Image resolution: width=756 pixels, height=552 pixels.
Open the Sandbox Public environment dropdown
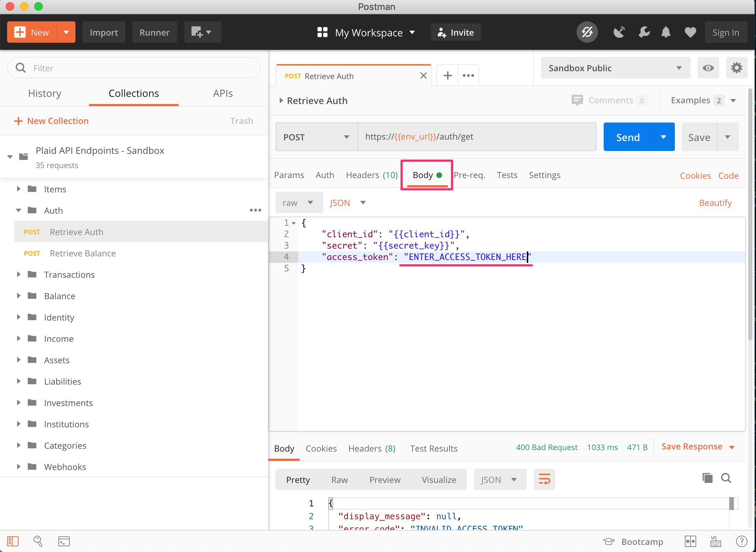click(615, 68)
